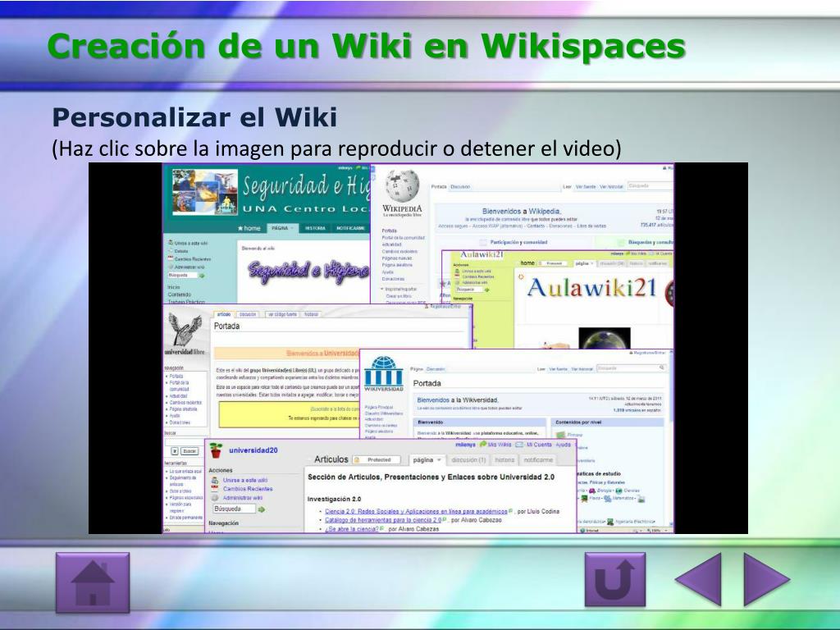Click 'Mis Wikis' in universidad20 top bar
840x630 pixels.
pos(499,445)
